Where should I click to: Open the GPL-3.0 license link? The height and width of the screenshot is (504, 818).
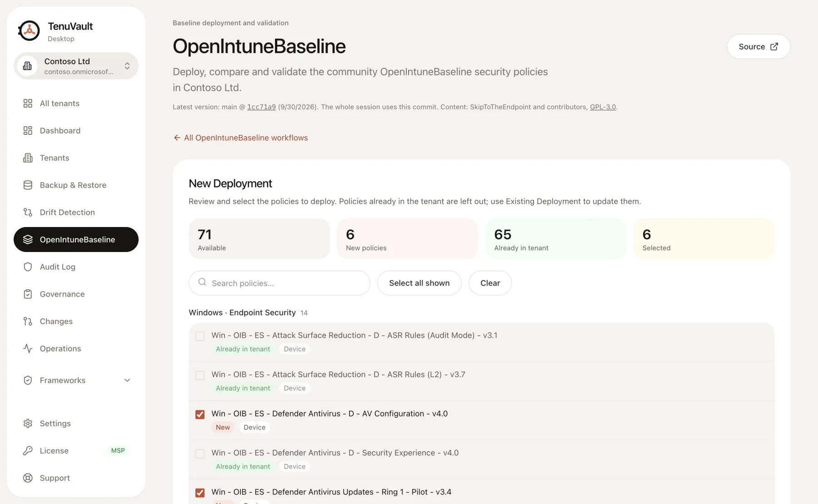pyautogui.click(x=603, y=107)
